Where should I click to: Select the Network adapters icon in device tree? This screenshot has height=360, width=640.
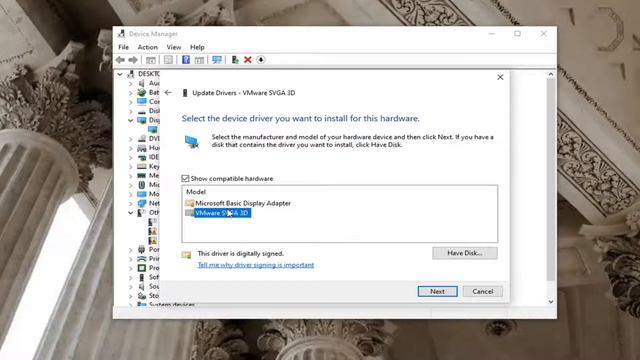coord(142,203)
